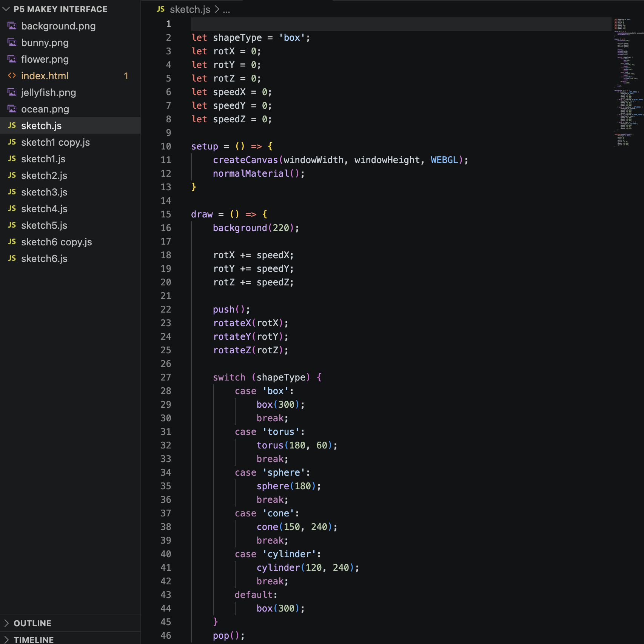This screenshot has width=644, height=644.
Task: Click line number 27 in the gutter
Action: coord(166,377)
